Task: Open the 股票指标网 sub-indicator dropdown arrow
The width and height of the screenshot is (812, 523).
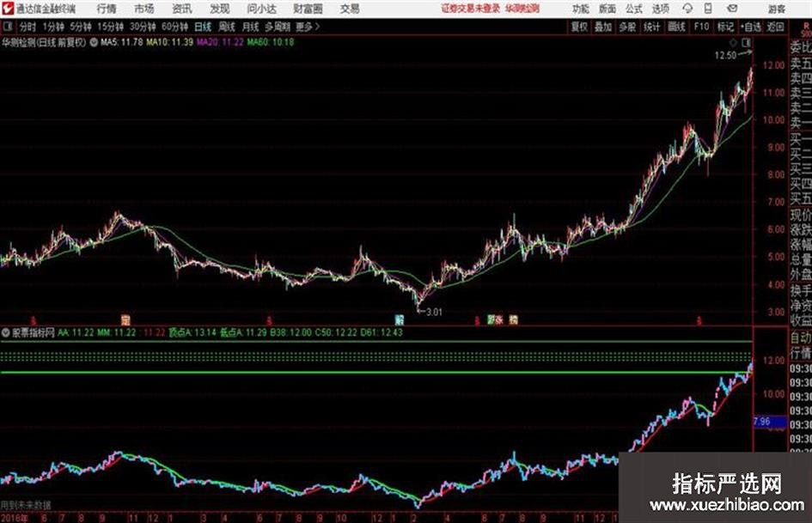Action: [x=6, y=333]
